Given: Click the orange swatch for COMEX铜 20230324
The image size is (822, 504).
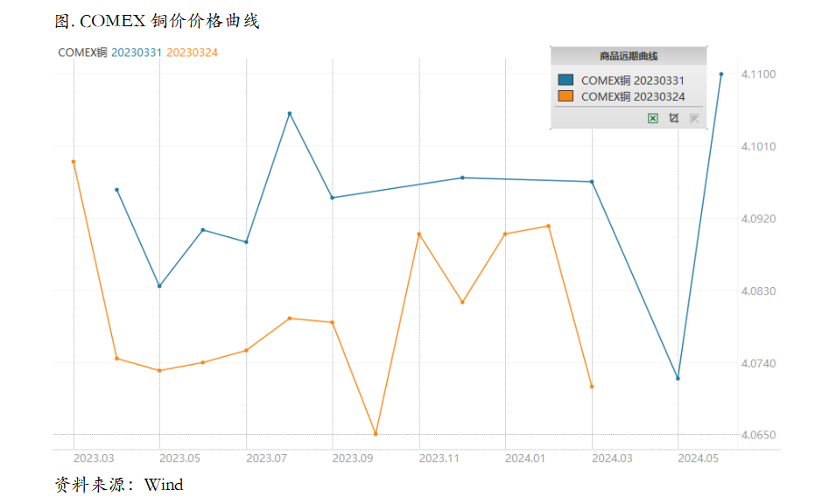Looking at the screenshot, I should 566,96.
